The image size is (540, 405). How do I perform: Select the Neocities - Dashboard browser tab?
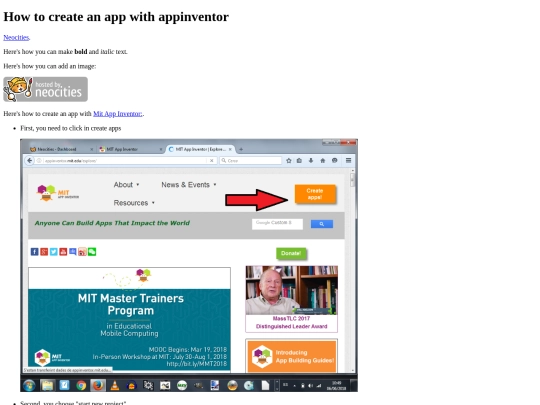click(x=61, y=149)
